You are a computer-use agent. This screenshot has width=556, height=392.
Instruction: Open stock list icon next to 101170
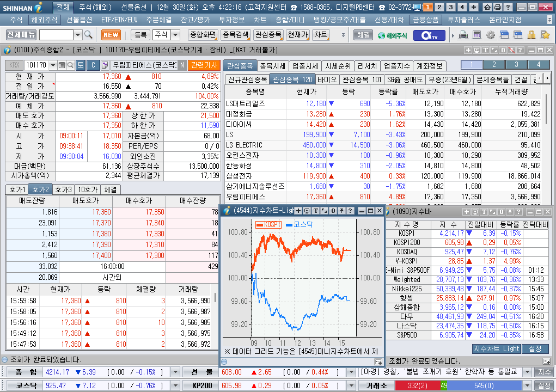point(62,65)
